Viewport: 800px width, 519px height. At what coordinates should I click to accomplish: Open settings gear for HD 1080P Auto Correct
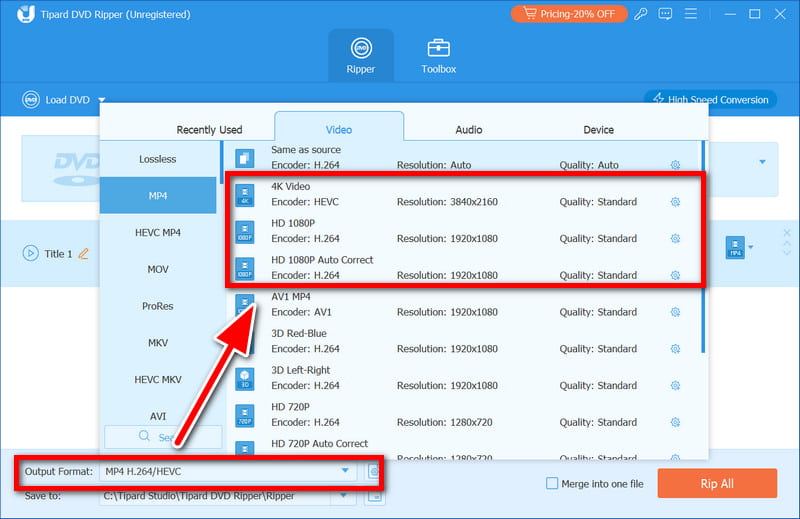(x=675, y=275)
